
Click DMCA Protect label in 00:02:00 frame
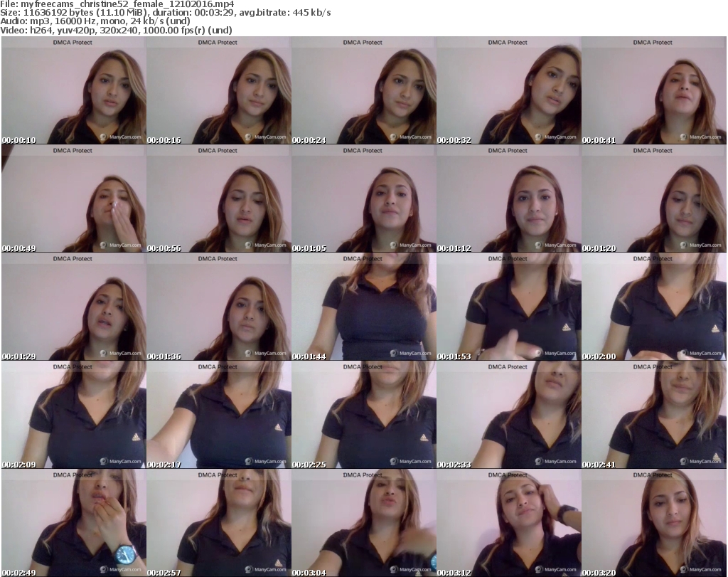click(x=653, y=259)
